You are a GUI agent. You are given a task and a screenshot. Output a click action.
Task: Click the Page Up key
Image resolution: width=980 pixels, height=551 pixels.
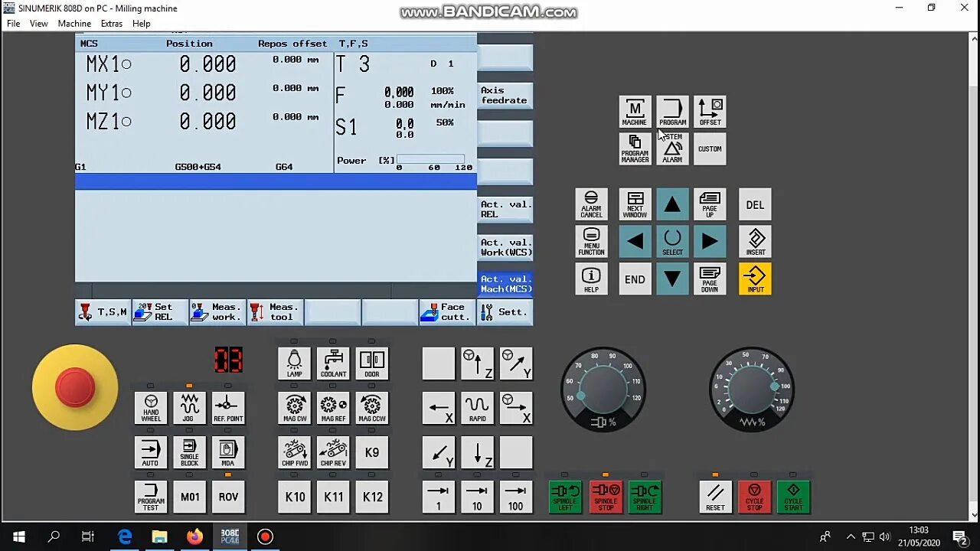click(x=710, y=204)
